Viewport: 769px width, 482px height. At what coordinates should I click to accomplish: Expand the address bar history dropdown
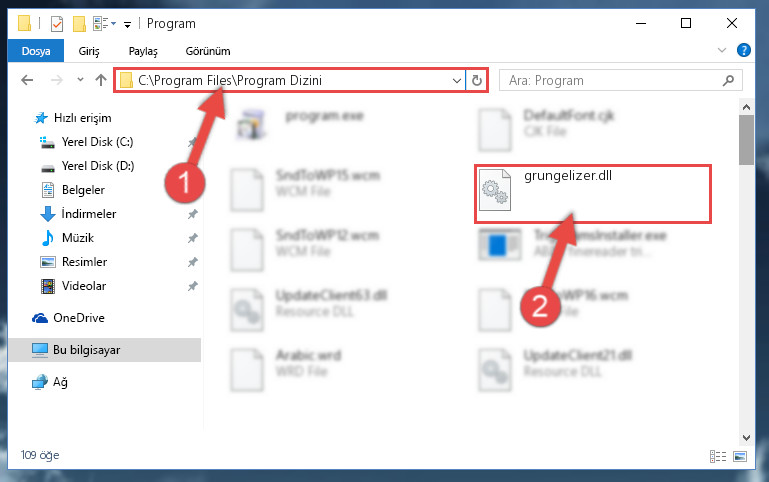coord(457,80)
